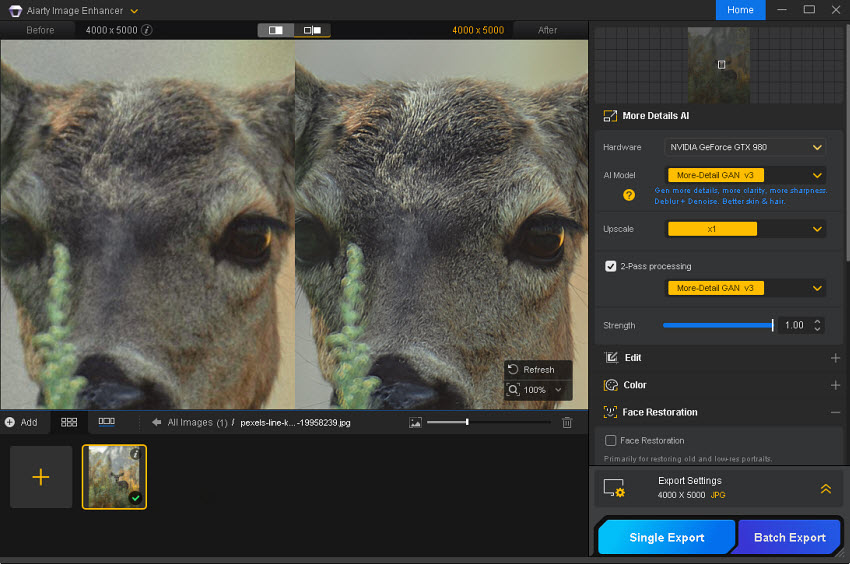This screenshot has width=850, height=564.
Task: Click the After resolution 4000 x 5000 text
Action: 478,30
